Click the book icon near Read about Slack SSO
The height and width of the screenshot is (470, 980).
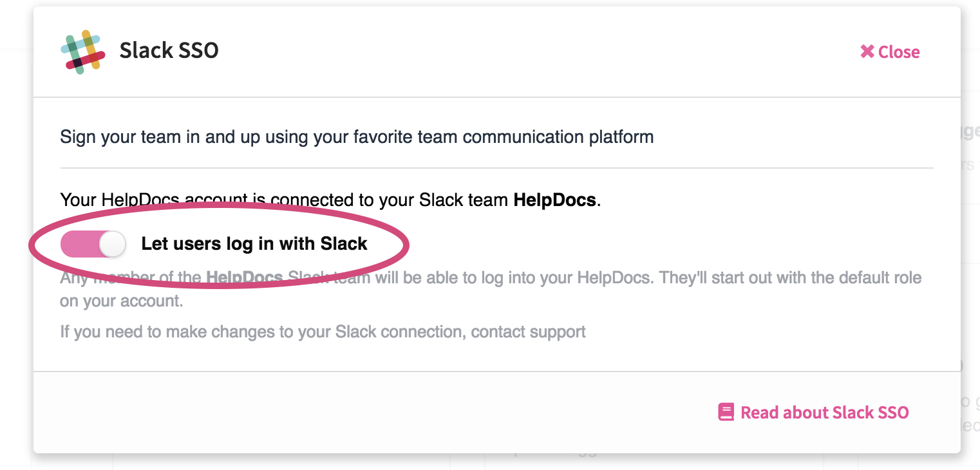point(726,412)
